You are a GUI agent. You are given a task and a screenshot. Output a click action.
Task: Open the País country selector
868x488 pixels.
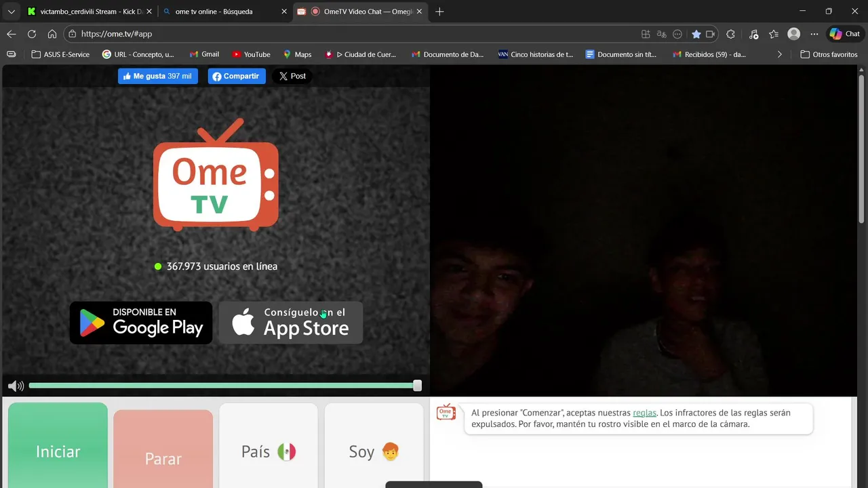coord(269,445)
